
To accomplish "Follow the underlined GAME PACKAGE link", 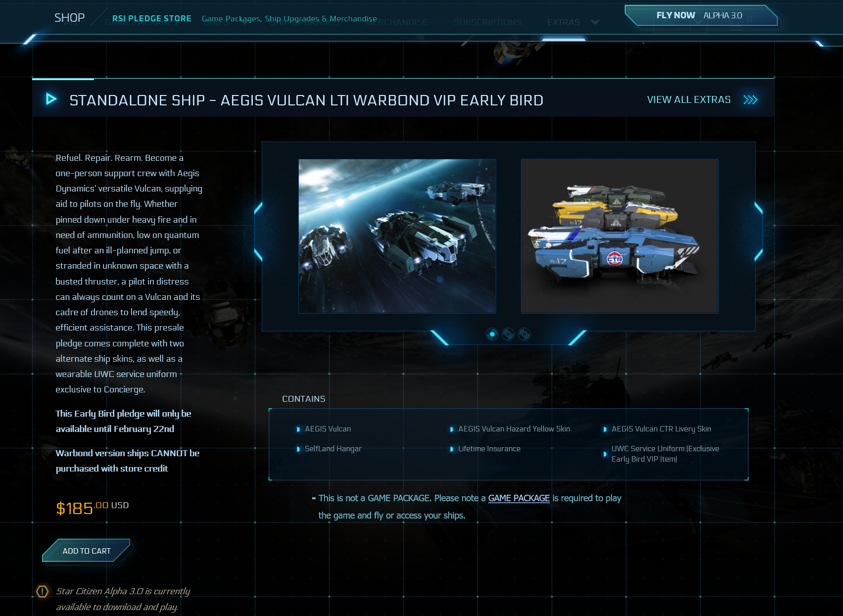I will 518,498.
